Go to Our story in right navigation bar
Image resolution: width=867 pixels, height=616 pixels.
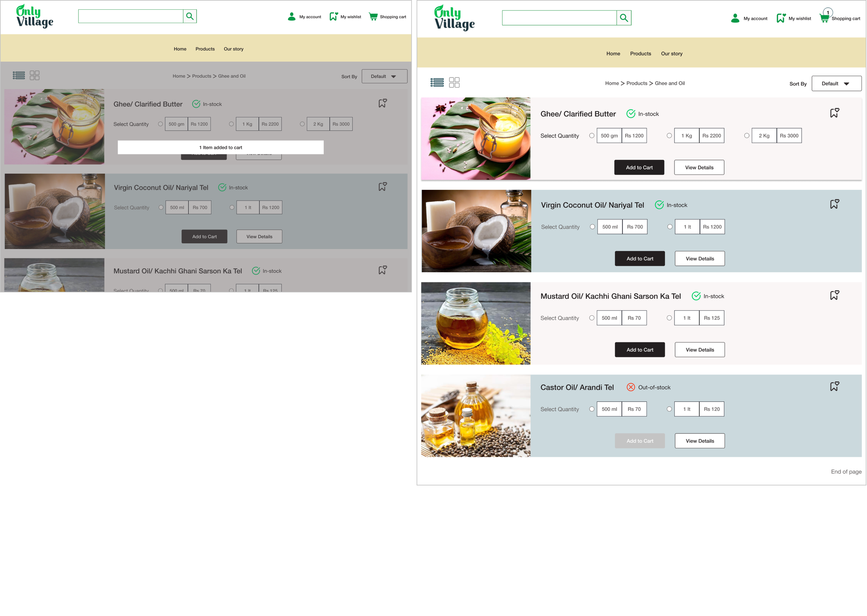[x=671, y=53]
